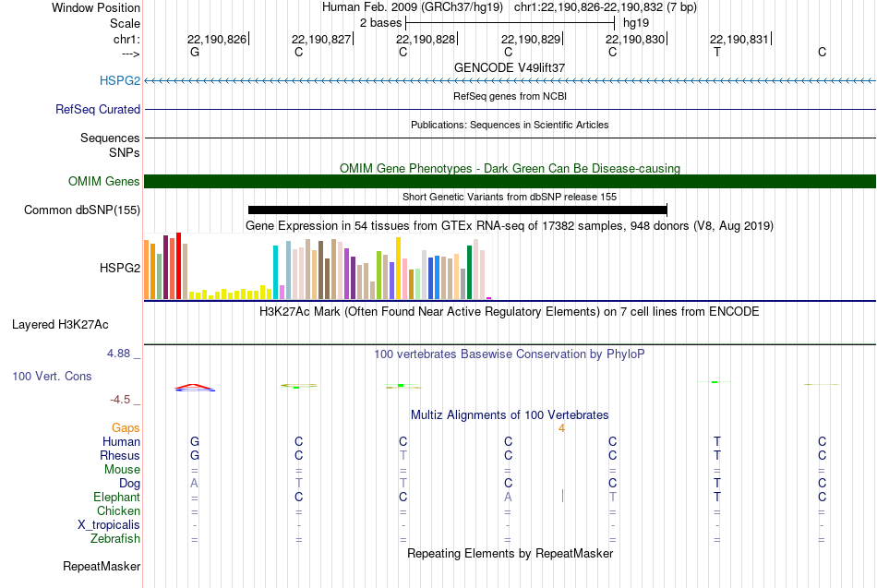
Task: Click position label 22,190,829
Action: [x=531, y=39]
